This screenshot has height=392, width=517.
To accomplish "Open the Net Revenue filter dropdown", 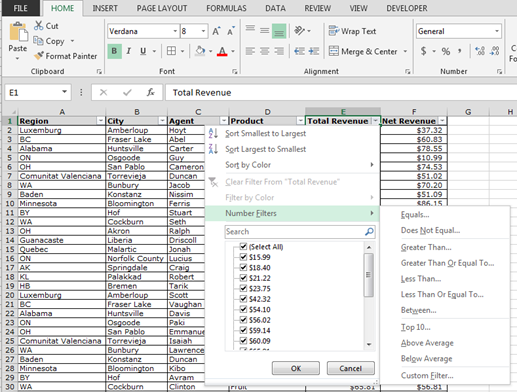I will 442,121.
